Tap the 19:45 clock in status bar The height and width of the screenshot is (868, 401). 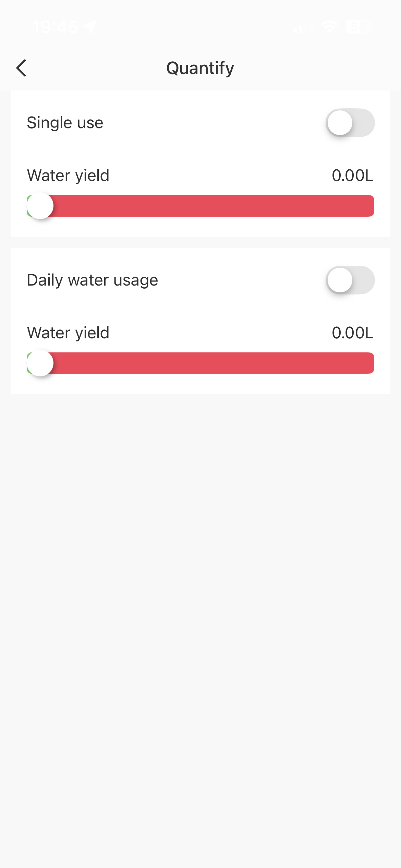(56, 26)
